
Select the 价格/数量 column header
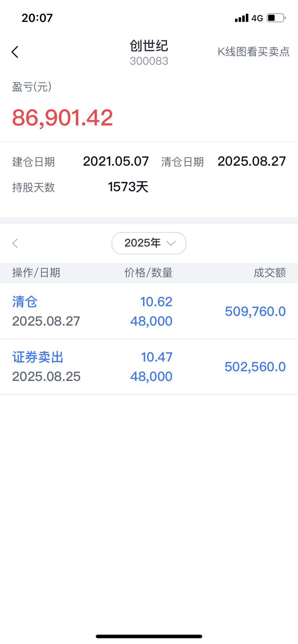coord(148,273)
